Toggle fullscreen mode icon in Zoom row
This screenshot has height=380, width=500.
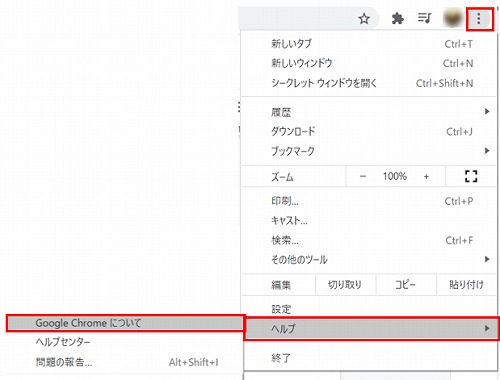[x=471, y=176]
